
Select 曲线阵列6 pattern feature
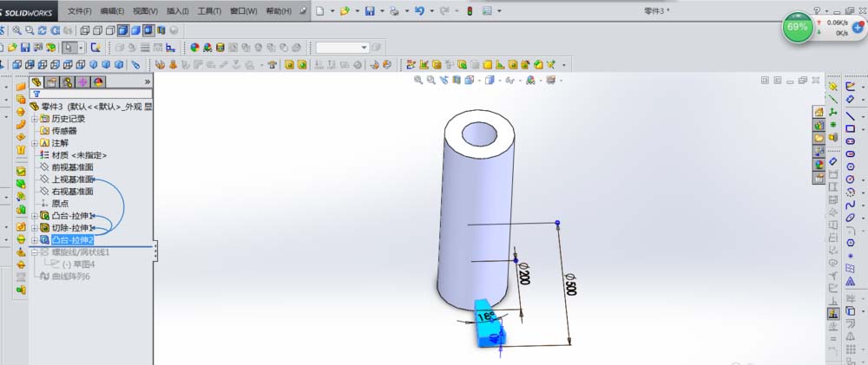71,277
